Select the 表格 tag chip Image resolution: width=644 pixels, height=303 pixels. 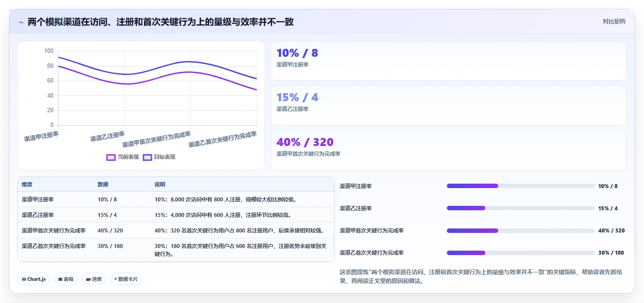point(66,279)
